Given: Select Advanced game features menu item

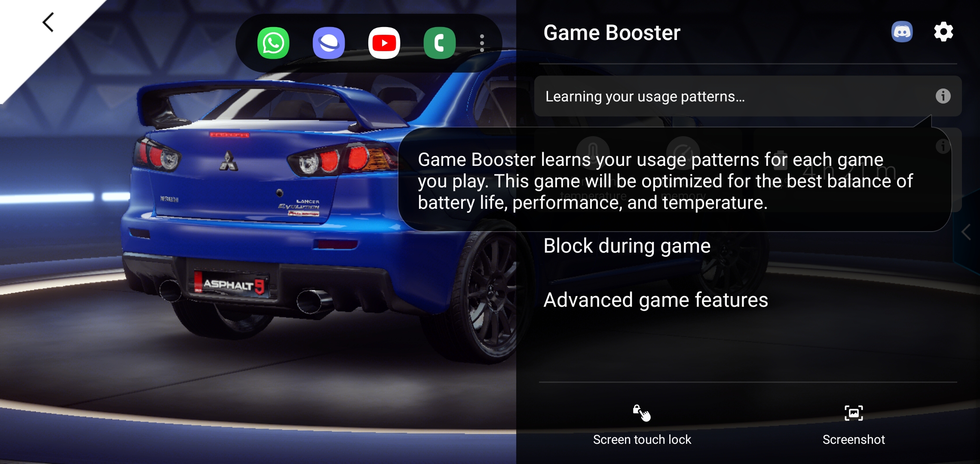Looking at the screenshot, I should [656, 299].
